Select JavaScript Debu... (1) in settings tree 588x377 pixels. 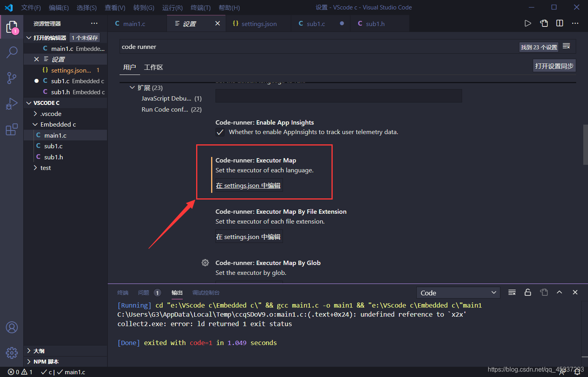pyautogui.click(x=172, y=98)
